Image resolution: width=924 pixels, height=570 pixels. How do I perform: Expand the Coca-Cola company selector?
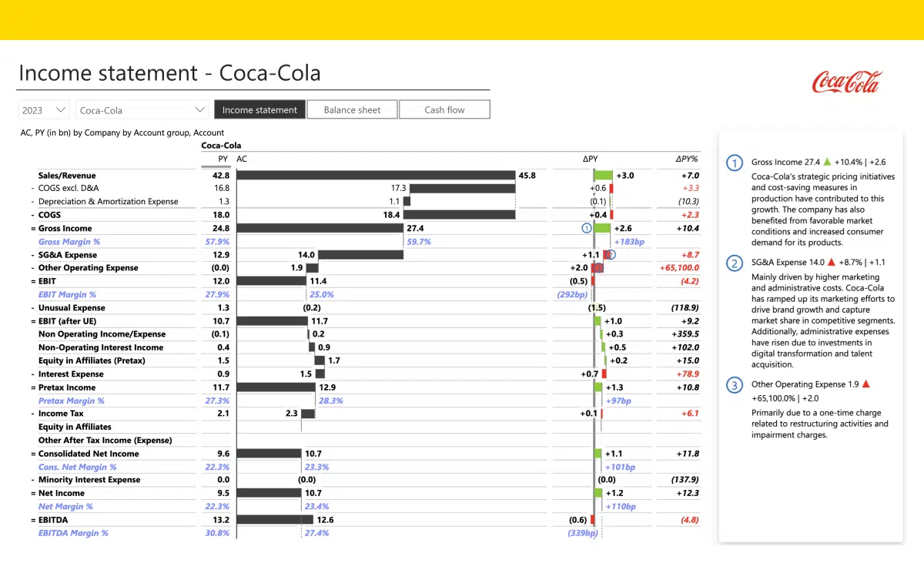tap(142, 109)
